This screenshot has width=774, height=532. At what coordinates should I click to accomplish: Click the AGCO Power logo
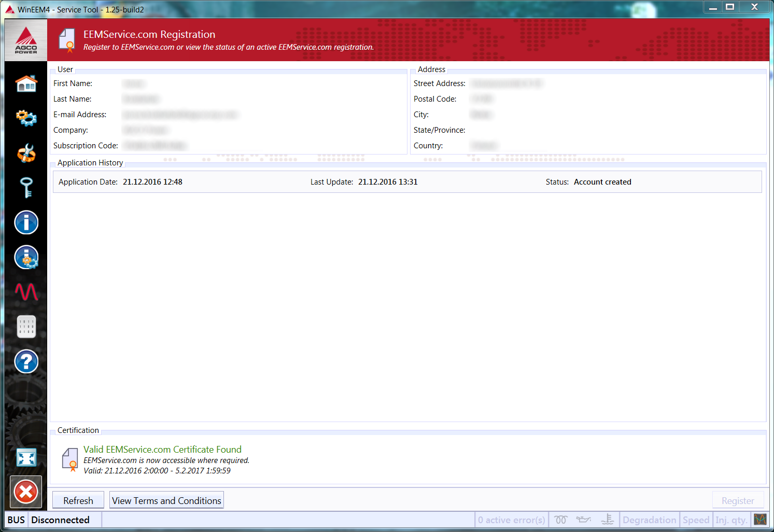pyautogui.click(x=26, y=40)
